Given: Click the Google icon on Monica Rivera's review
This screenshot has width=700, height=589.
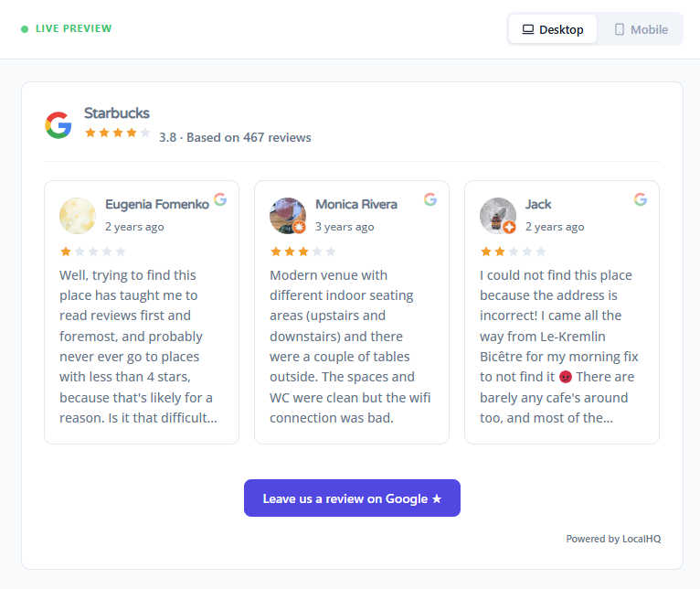Looking at the screenshot, I should pyautogui.click(x=430, y=199).
